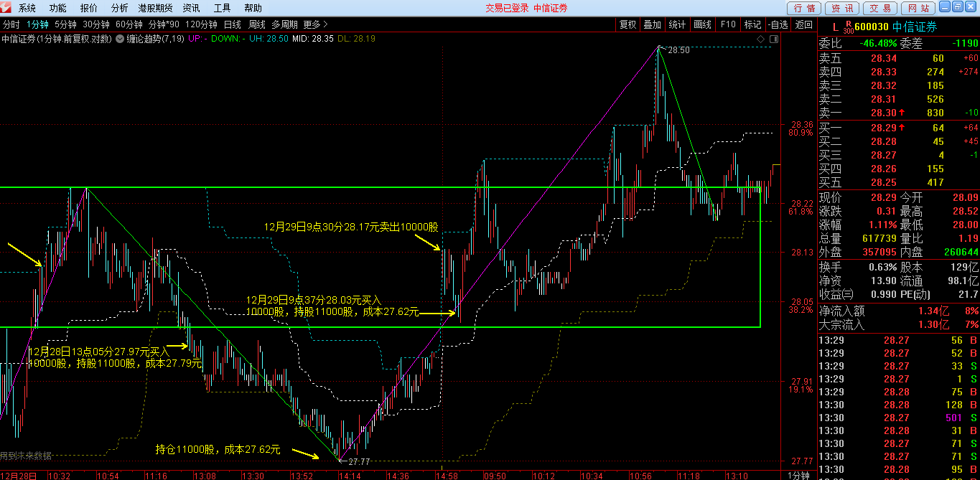The height and width of the screenshot is (480, 980).
Task: Click the 返回 toolbar item
Action: point(804,24)
